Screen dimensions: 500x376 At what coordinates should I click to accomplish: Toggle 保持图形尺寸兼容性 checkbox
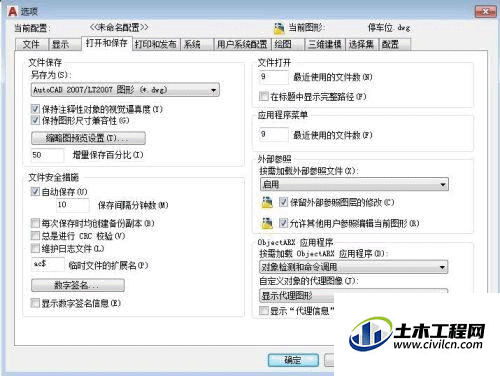coord(35,120)
